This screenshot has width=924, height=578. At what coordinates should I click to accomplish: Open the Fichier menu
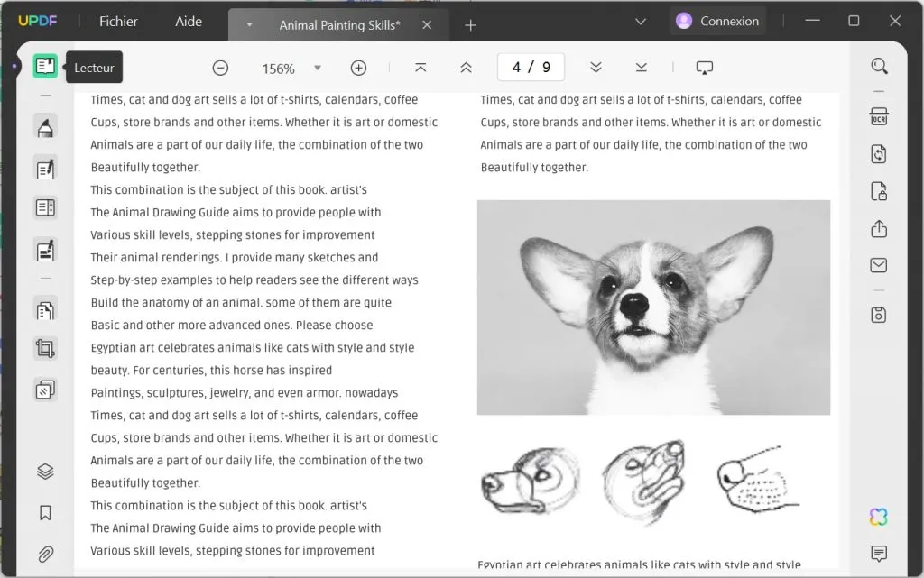pos(118,21)
